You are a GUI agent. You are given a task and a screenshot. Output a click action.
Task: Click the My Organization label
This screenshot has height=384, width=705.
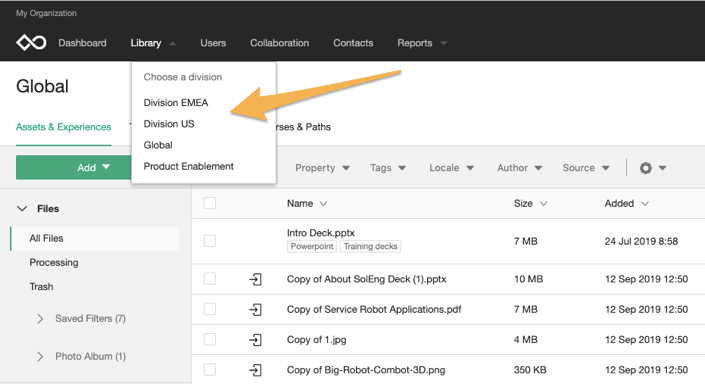pyautogui.click(x=46, y=13)
